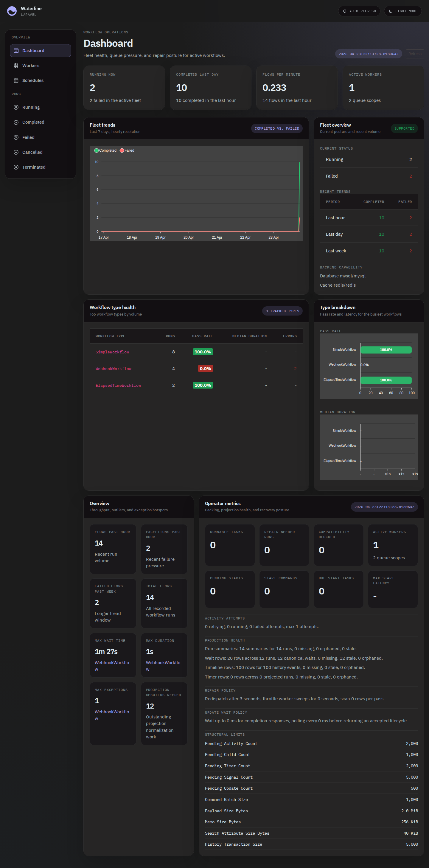The width and height of the screenshot is (429, 868).
Task: Click the Last week row in Recent Trends
Action: 369,251
